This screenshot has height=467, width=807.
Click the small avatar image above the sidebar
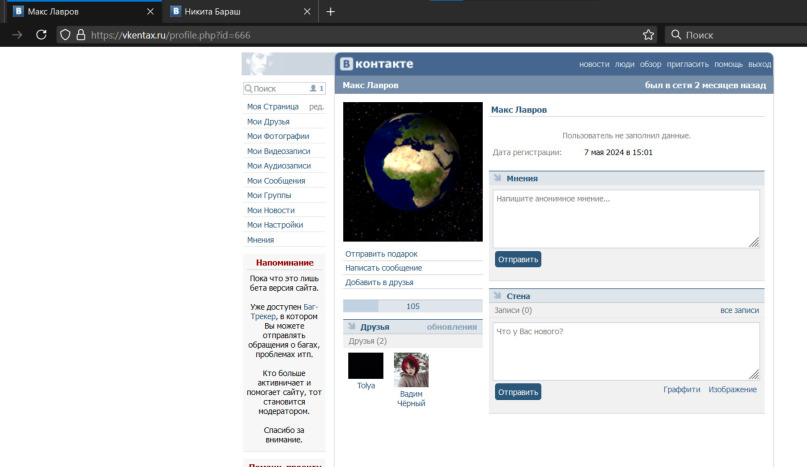click(258, 64)
